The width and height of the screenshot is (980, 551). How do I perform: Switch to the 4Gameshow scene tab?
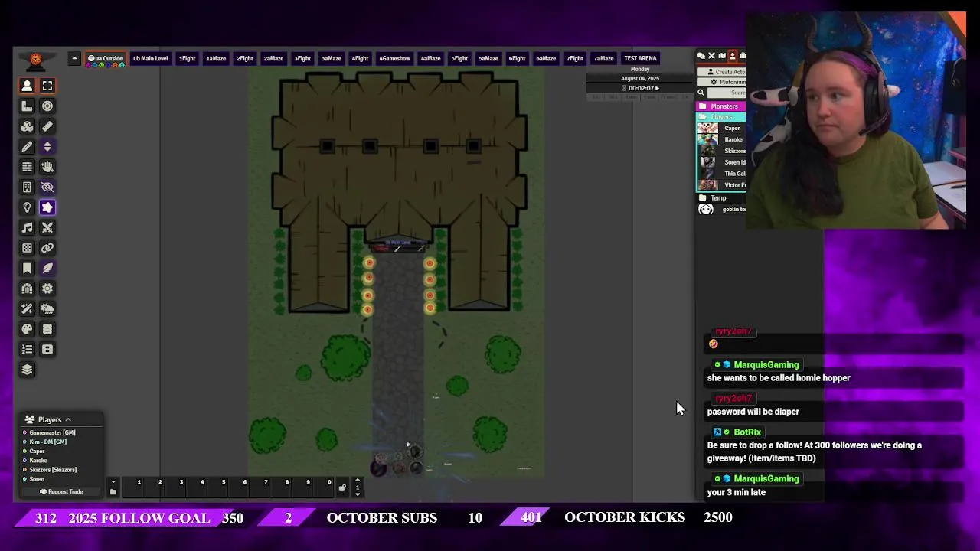(394, 58)
